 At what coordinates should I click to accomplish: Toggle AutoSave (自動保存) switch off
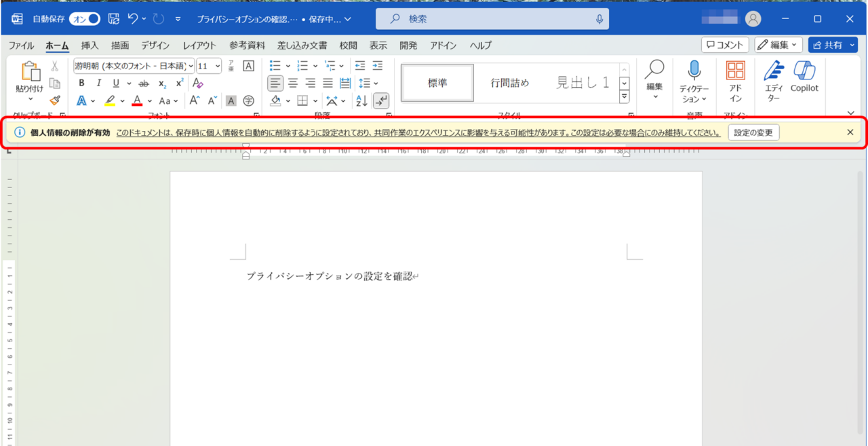85,19
